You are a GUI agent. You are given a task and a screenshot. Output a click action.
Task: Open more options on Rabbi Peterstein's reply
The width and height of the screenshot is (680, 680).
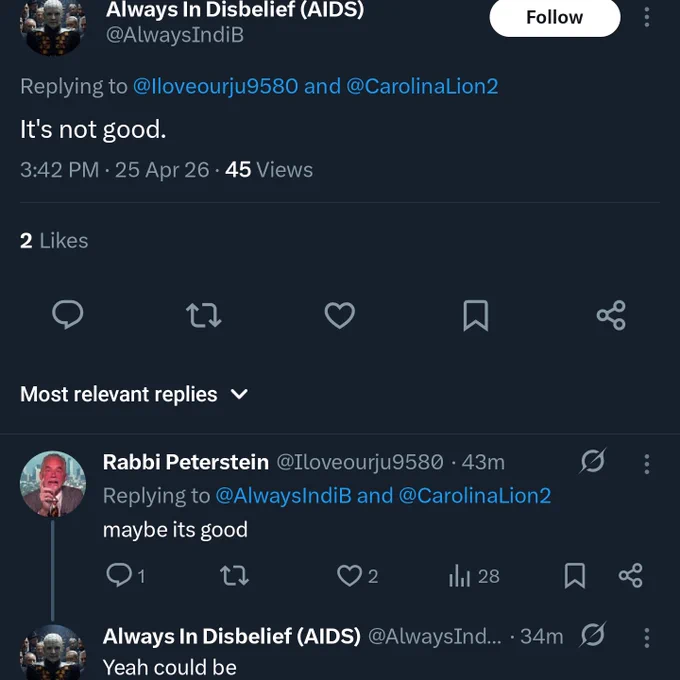(x=647, y=464)
